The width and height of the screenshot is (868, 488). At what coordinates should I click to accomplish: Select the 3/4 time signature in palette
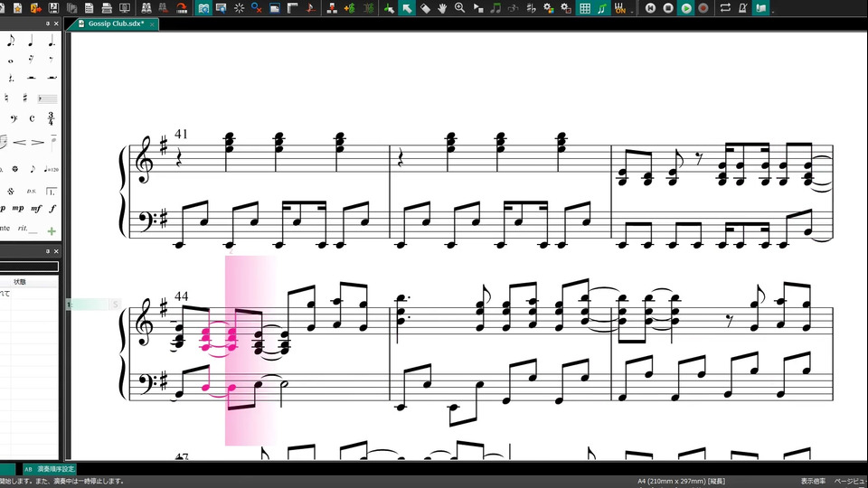point(51,117)
